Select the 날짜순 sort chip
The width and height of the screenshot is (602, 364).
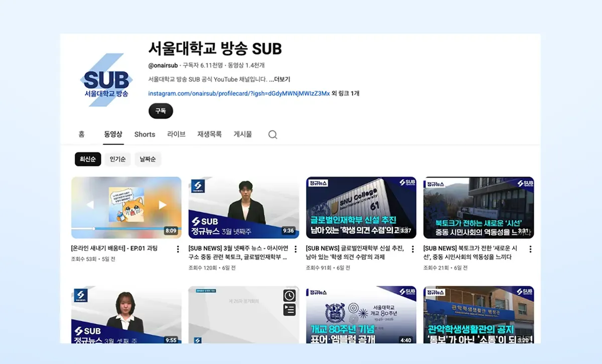[x=147, y=159]
